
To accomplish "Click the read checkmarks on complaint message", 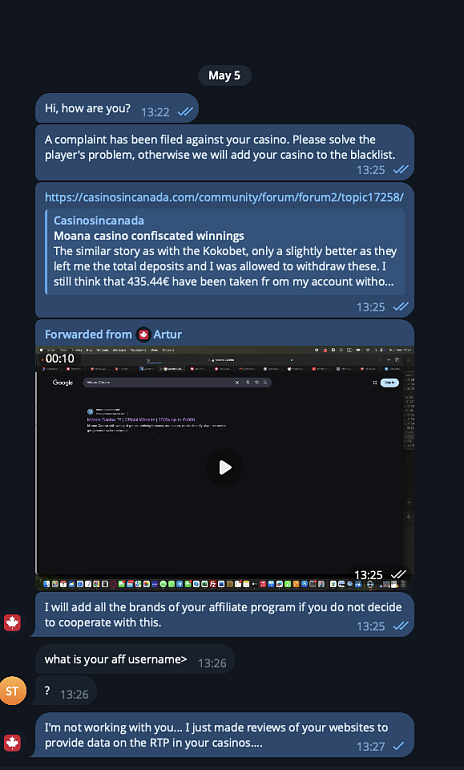I will 401,169.
